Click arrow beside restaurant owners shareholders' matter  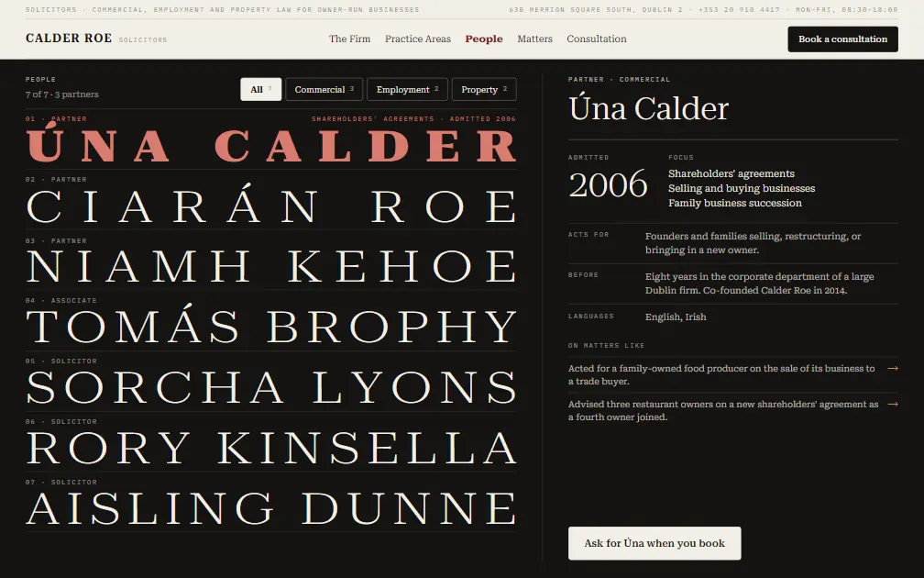(893, 404)
